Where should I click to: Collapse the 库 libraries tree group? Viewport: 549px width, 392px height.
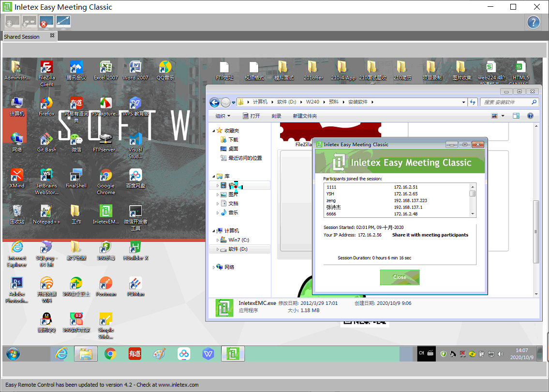coord(214,177)
